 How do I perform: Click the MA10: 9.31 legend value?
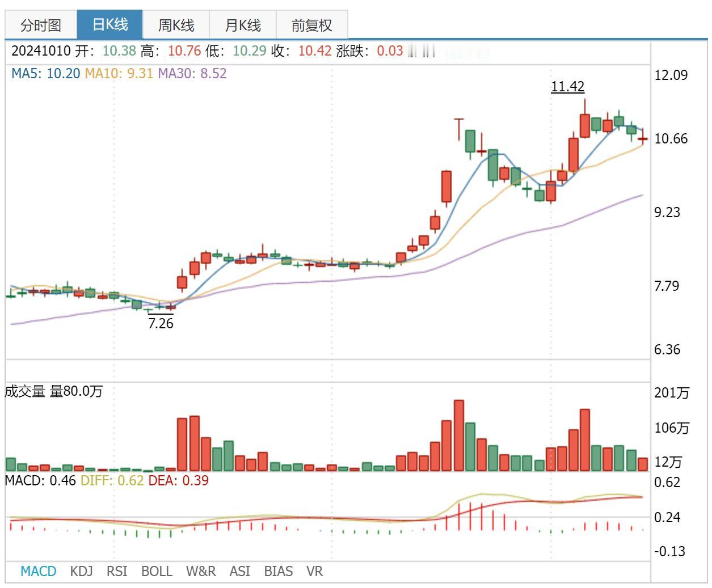coord(119,73)
